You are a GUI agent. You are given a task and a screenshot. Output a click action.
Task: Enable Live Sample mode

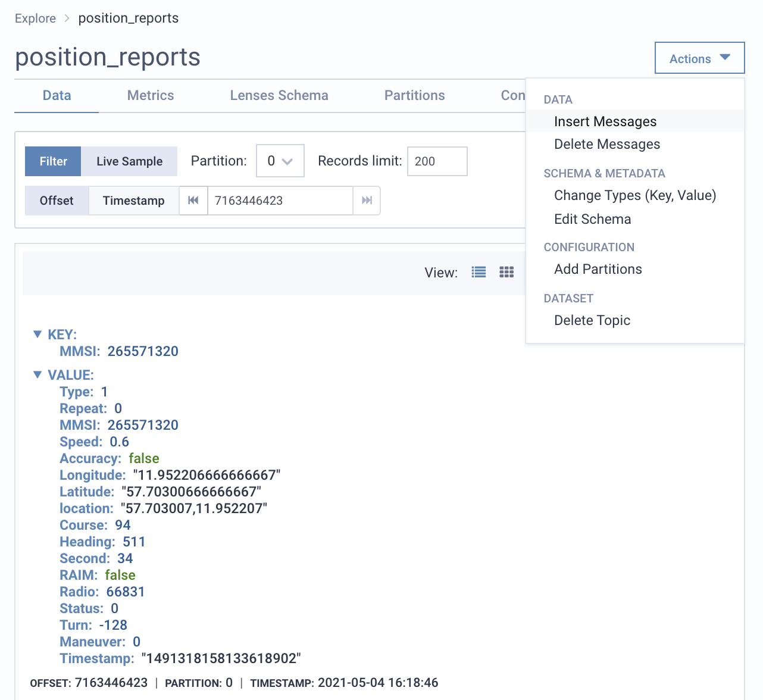pos(129,161)
